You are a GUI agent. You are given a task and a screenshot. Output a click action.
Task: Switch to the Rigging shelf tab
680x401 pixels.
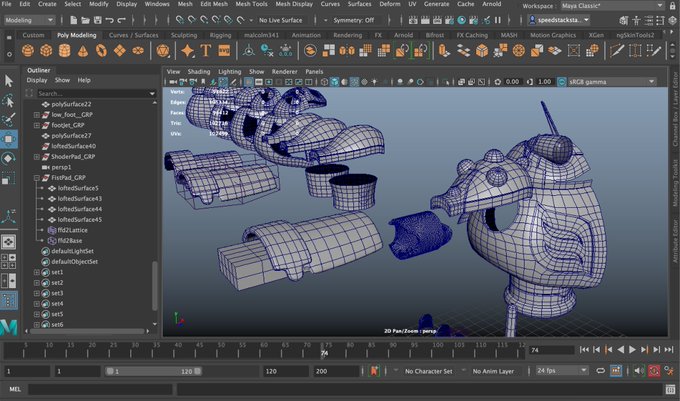pos(220,35)
